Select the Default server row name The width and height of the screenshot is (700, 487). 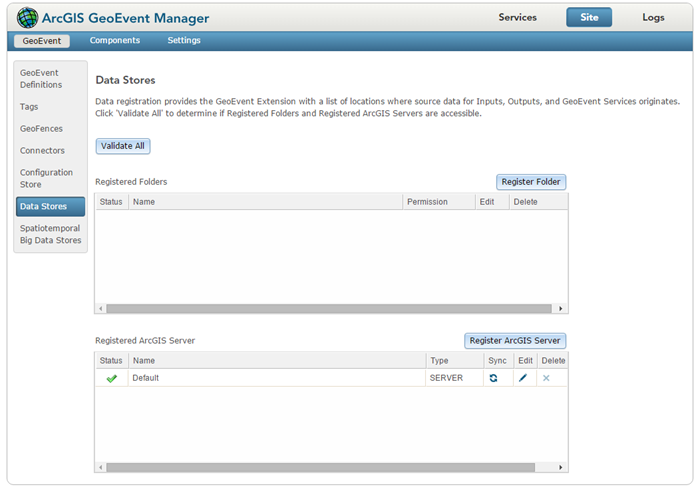point(146,378)
